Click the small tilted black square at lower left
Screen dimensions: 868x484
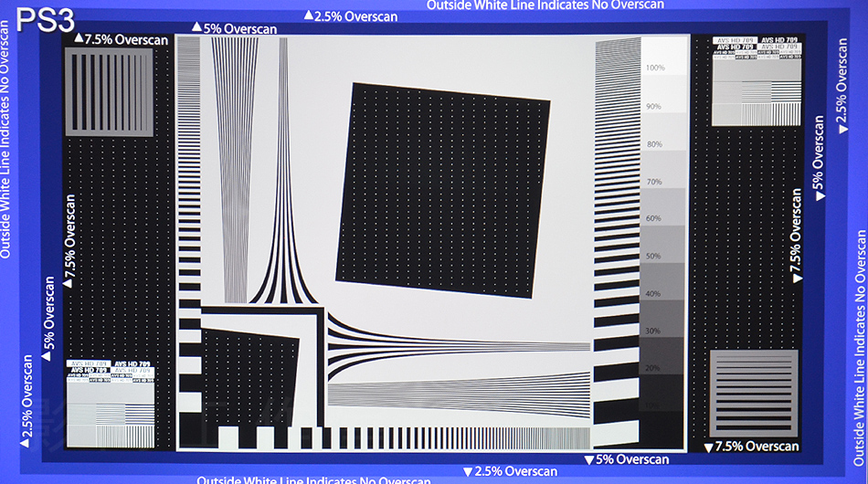248,377
